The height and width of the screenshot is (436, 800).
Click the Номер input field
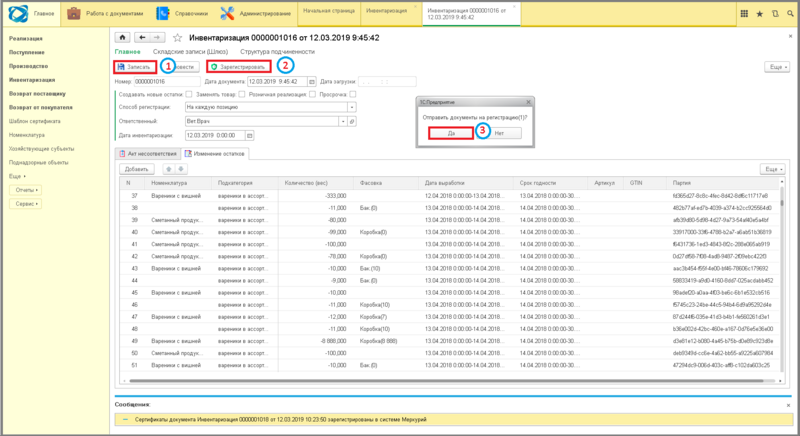point(167,82)
